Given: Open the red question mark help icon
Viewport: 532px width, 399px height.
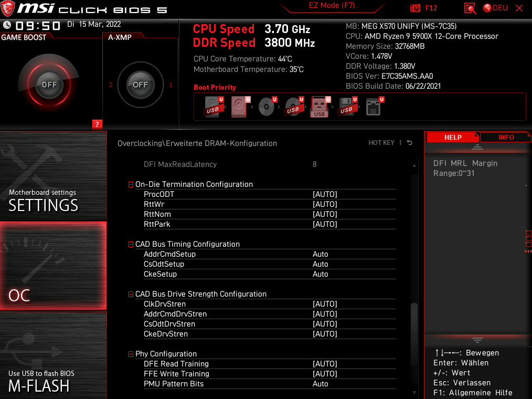Looking at the screenshot, I should tap(97, 124).
